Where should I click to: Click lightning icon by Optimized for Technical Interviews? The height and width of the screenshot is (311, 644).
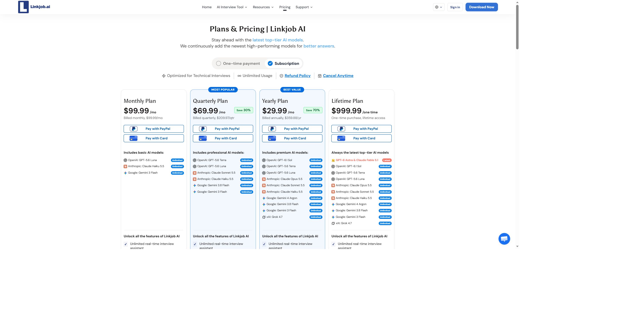164,76
